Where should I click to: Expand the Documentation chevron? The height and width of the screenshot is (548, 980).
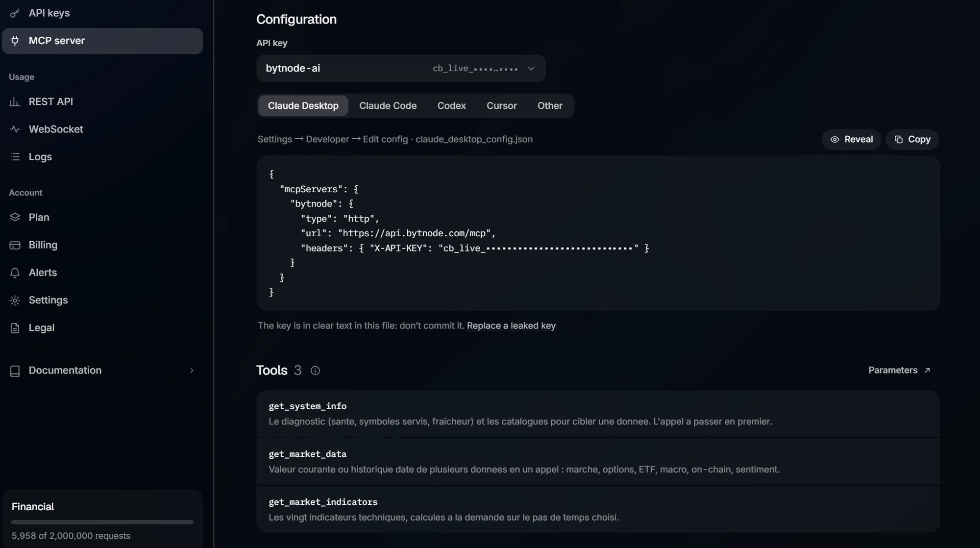pos(192,371)
